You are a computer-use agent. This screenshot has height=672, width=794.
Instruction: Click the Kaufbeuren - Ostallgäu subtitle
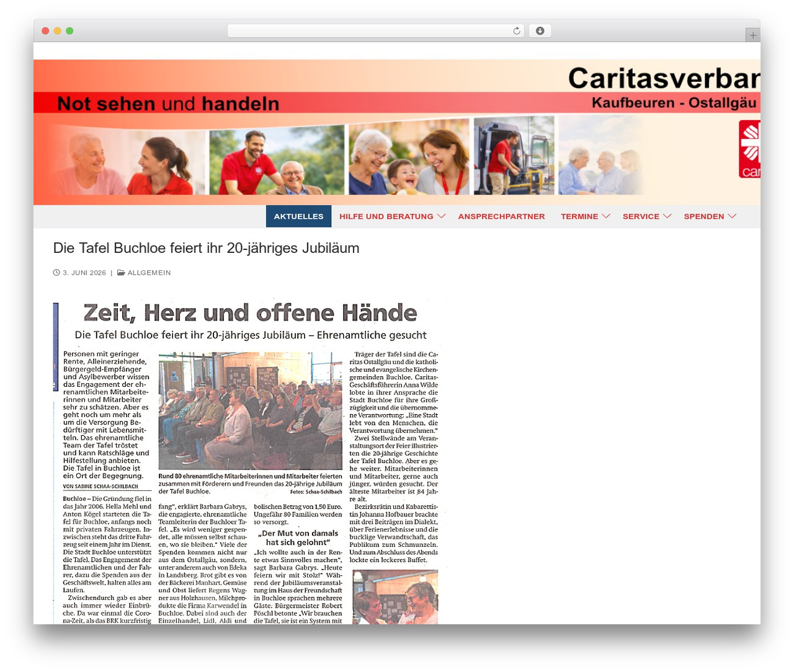(x=674, y=103)
